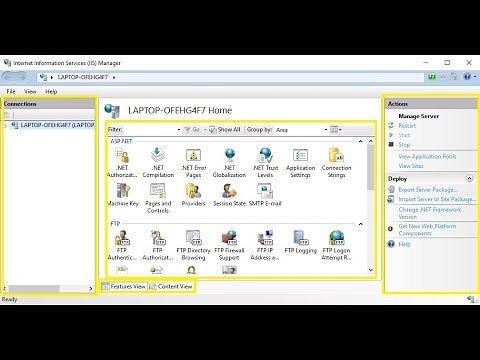Collapse the ASP.NET group

point(360,141)
